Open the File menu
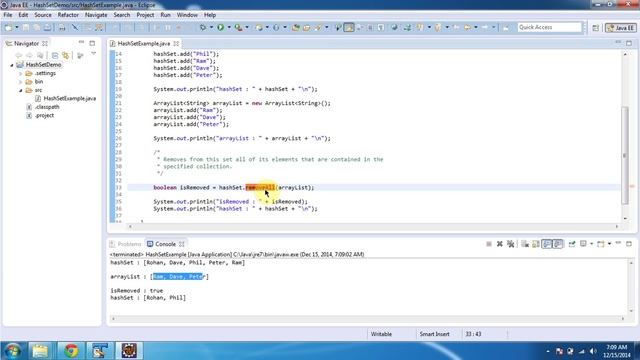Image resolution: width=640 pixels, height=360 pixels. click(x=8, y=15)
